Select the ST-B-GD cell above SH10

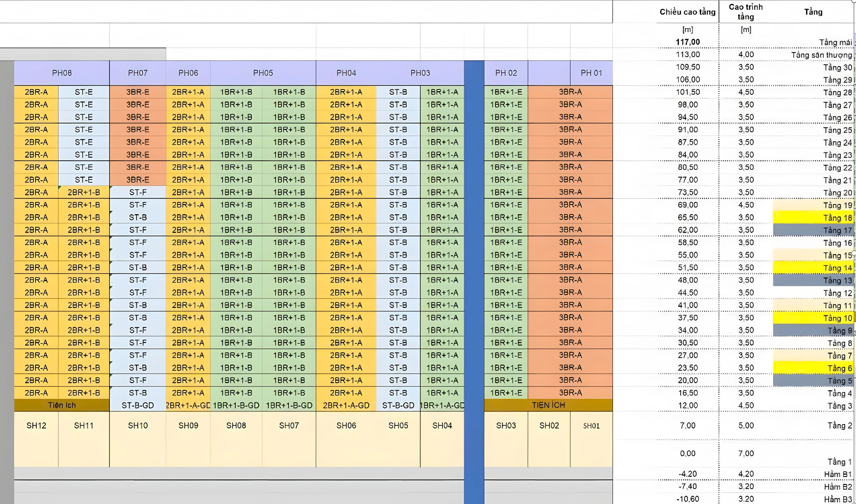(x=138, y=405)
